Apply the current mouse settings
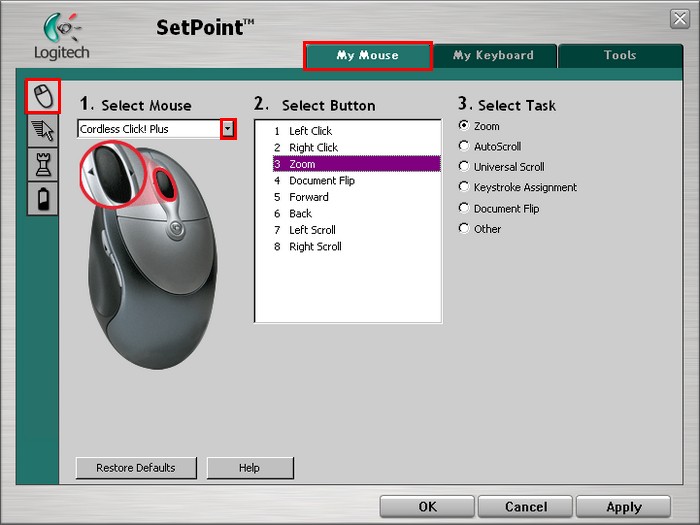The image size is (700, 525). coord(624,507)
